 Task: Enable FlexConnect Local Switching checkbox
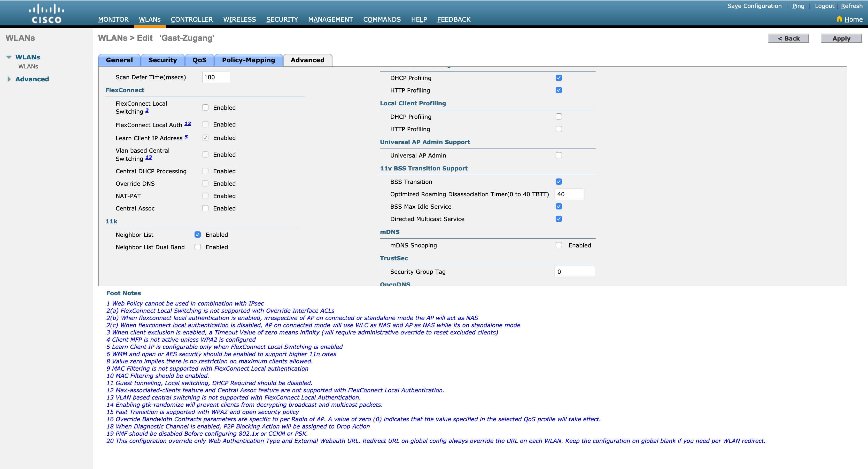205,107
